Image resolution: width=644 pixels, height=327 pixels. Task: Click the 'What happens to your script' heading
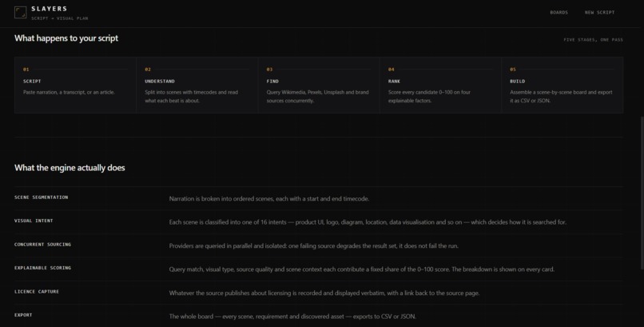click(x=66, y=38)
